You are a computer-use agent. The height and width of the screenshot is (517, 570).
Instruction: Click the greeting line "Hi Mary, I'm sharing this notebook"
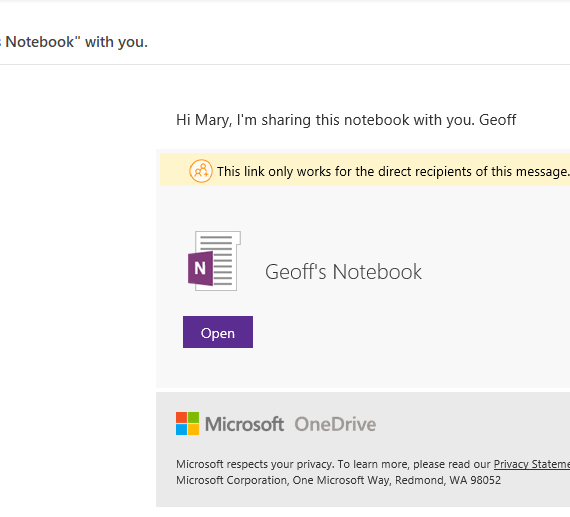click(x=346, y=120)
